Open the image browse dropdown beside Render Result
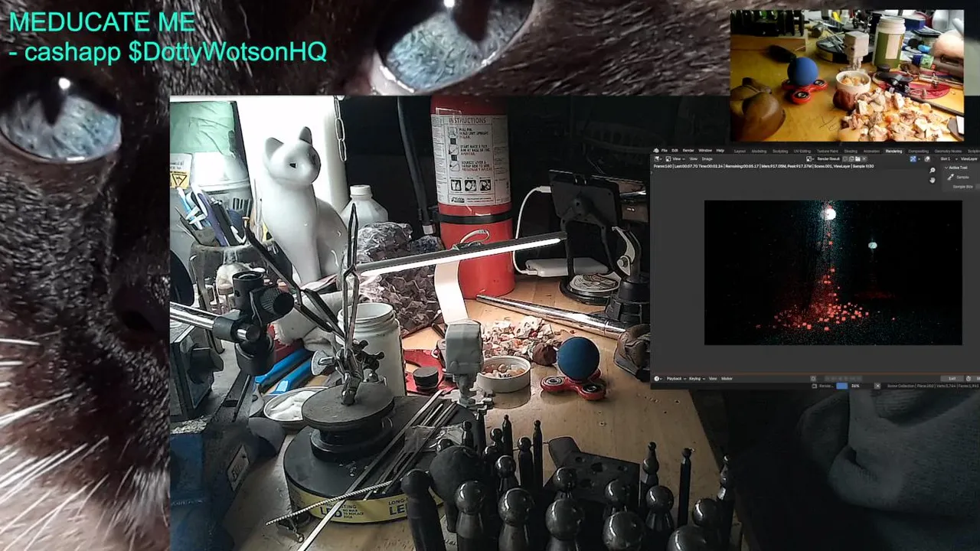The height and width of the screenshot is (551, 980). 810,159
